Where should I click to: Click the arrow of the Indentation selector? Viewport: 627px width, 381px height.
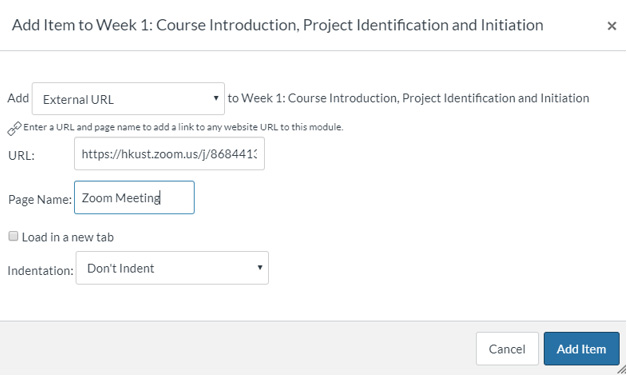[260, 267]
